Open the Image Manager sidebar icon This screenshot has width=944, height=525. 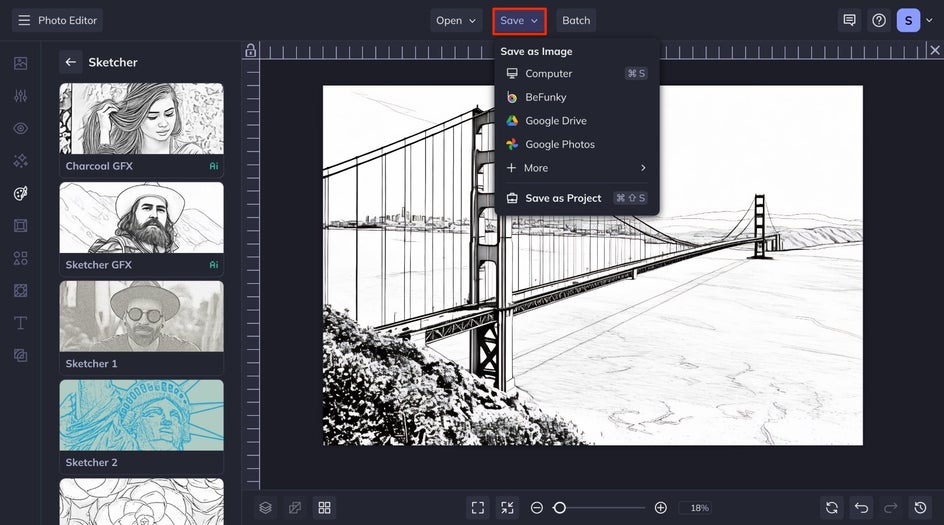coord(20,63)
